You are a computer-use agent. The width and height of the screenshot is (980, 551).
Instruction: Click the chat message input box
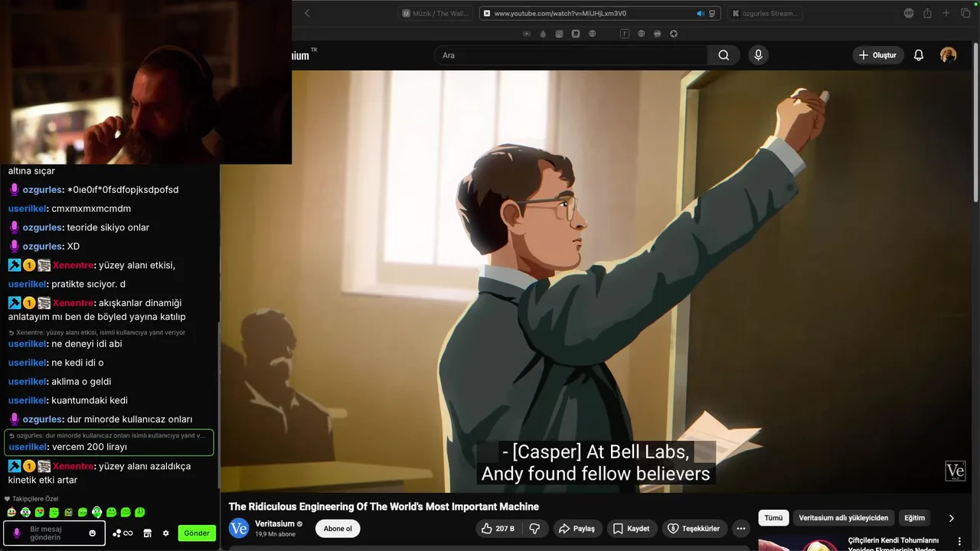[54, 533]
